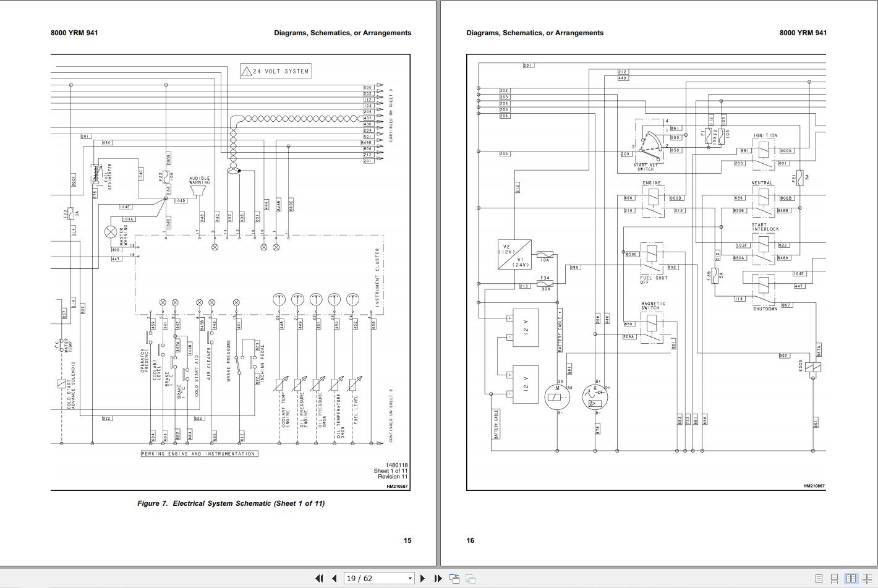Click the drawing number 1480118
This screenshot has height=588, width=878.
[x=396, y=465]
